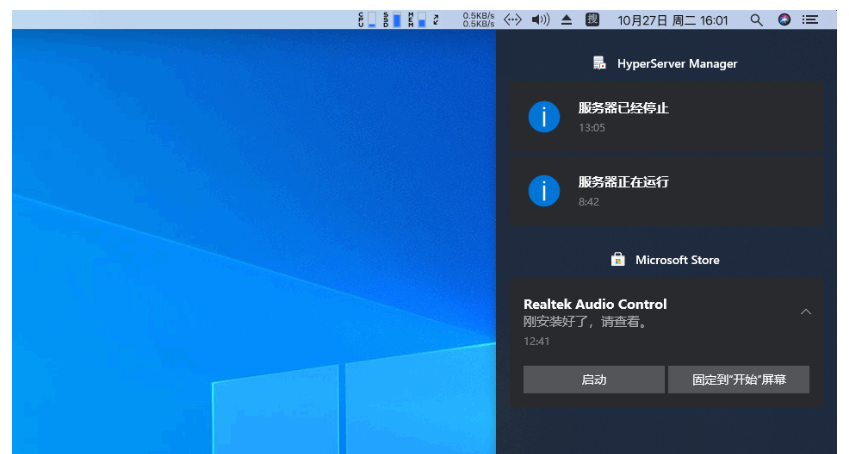The height and width of the screenshot is (454, 849).
Task: Open Siri from the menu bar
Action: pos(784,20)
